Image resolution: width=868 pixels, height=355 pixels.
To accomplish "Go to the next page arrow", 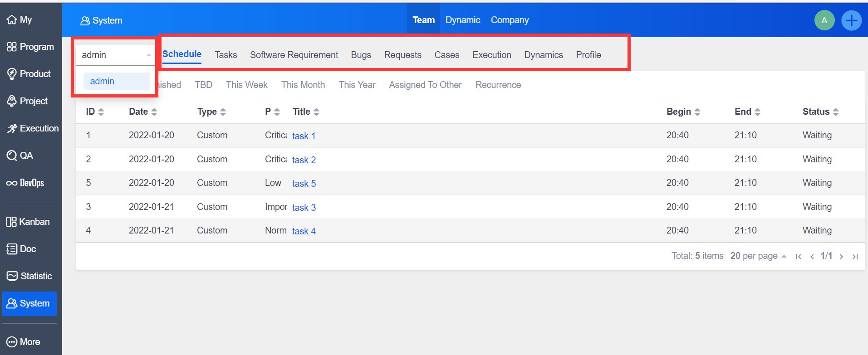I will 841,257.
